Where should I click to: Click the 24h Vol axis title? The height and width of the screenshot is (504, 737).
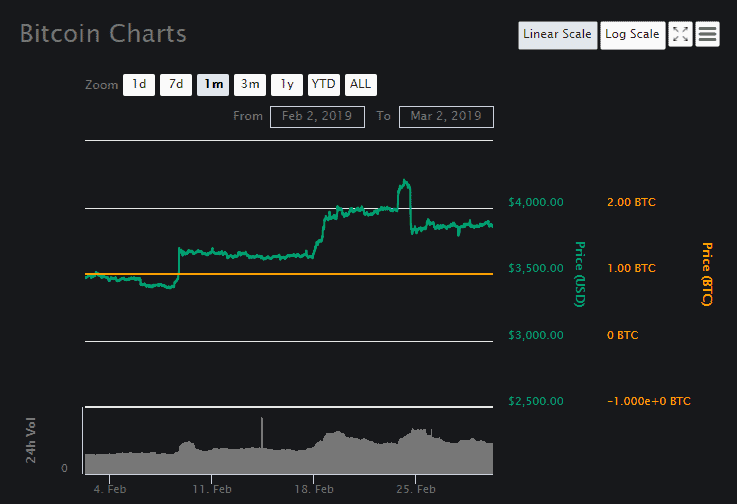pos(31,440)
